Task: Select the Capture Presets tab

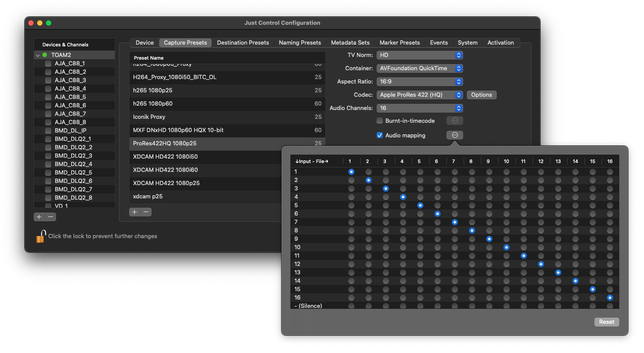Action: tap(186, 43)
